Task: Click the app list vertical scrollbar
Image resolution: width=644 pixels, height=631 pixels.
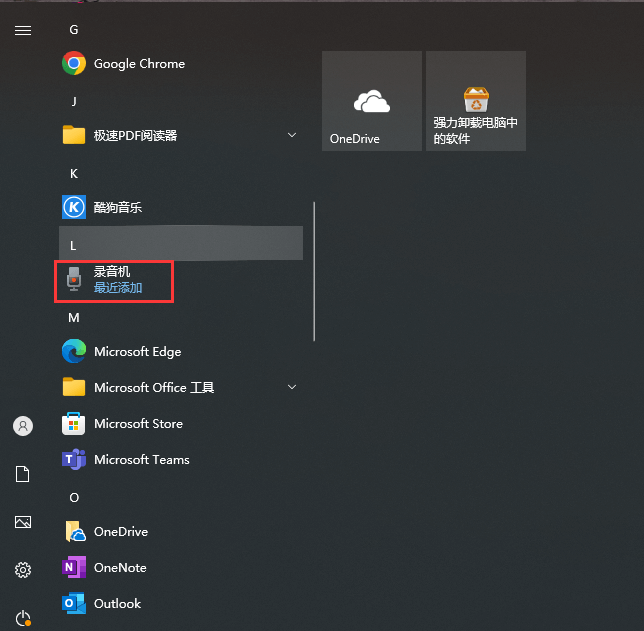Action: 315,270
